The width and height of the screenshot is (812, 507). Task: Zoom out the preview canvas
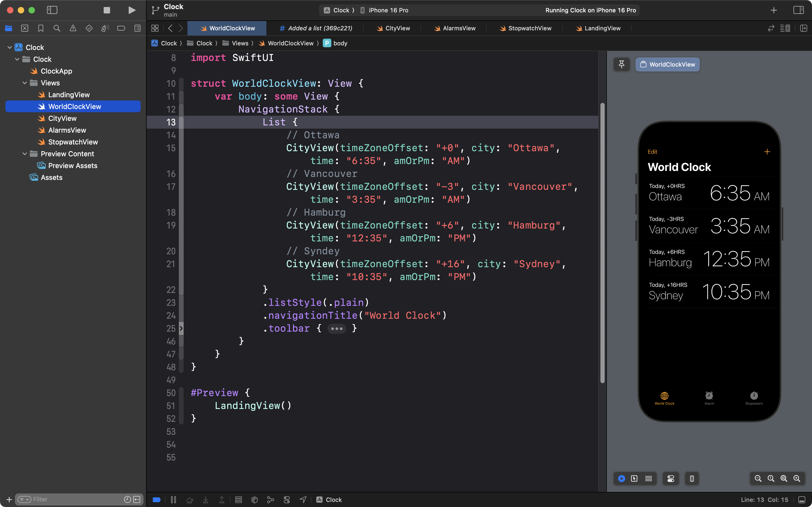pyautogui.click(x=758, y=479)
